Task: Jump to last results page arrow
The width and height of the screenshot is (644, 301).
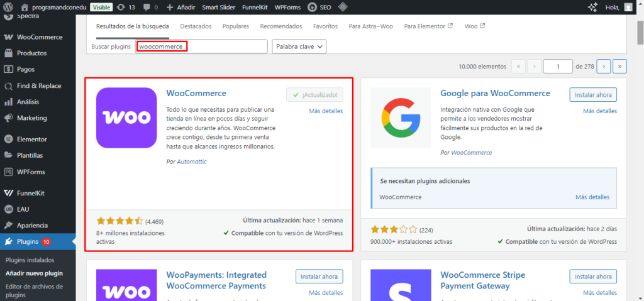Action: point(619,66)
